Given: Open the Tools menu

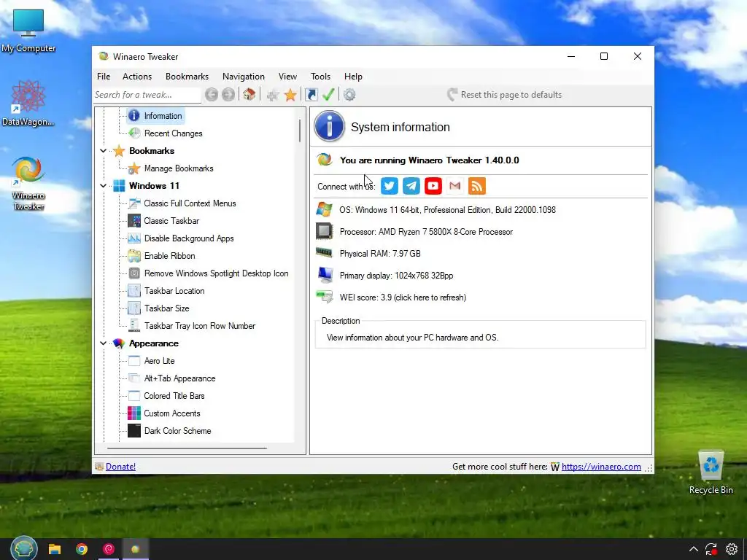Looking at the screenshot, I should (x=321, y=76).
